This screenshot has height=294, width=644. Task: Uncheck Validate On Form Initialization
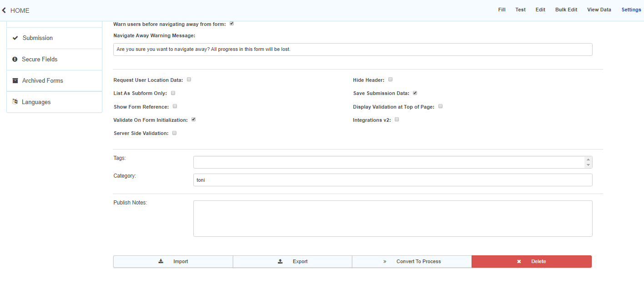pos(193,119)
